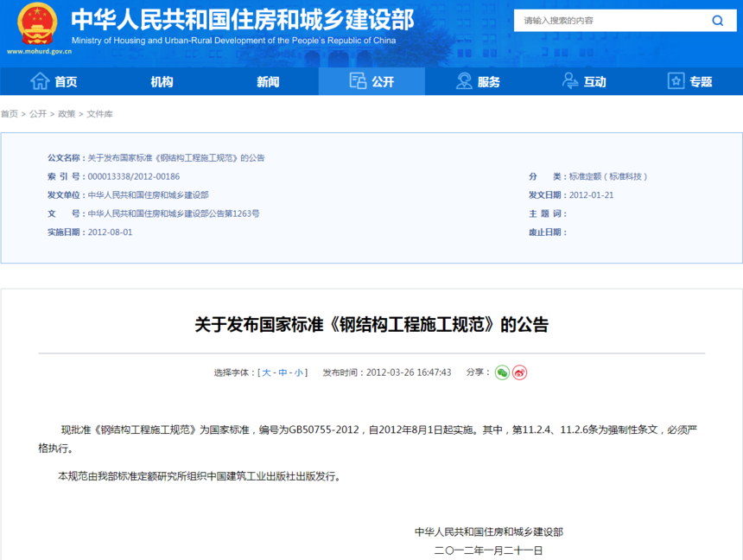Click the Chinese ministry name title
Image resolution: width=743 pixels, height=560 pixels.
[242, 19]
